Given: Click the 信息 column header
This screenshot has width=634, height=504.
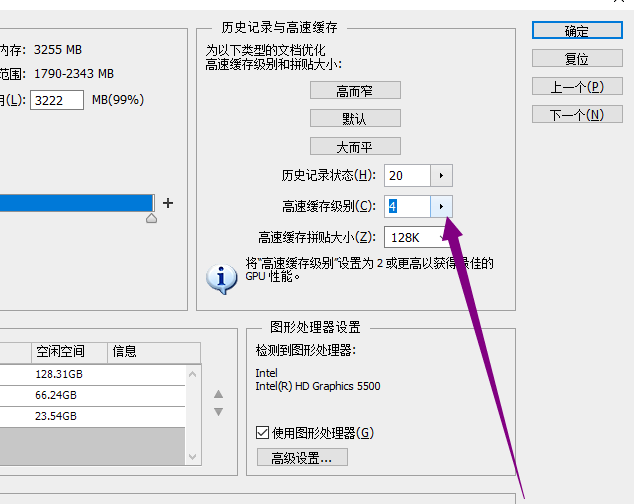Looking at the screenshot, I should [154, 352].
